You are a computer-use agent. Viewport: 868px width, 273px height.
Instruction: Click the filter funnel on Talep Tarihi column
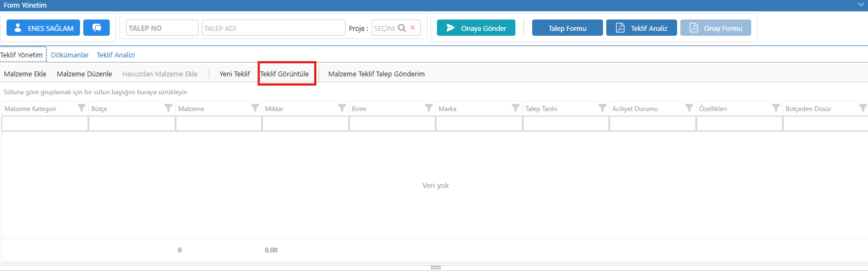point(602,108)
